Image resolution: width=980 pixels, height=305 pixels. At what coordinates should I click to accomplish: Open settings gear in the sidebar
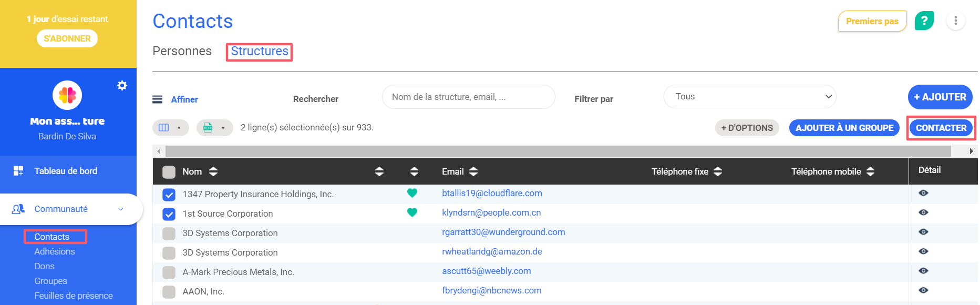(122, 85)
